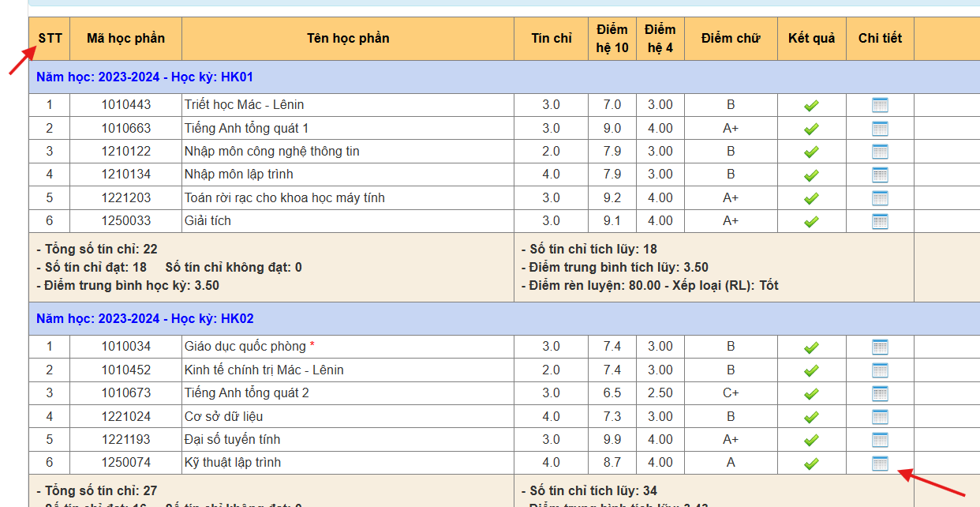Viewport: 980px width, 507px height.
Task: Click green checkmark for Tiếng Anh tổng quát 2
Action: pos(811,393)
